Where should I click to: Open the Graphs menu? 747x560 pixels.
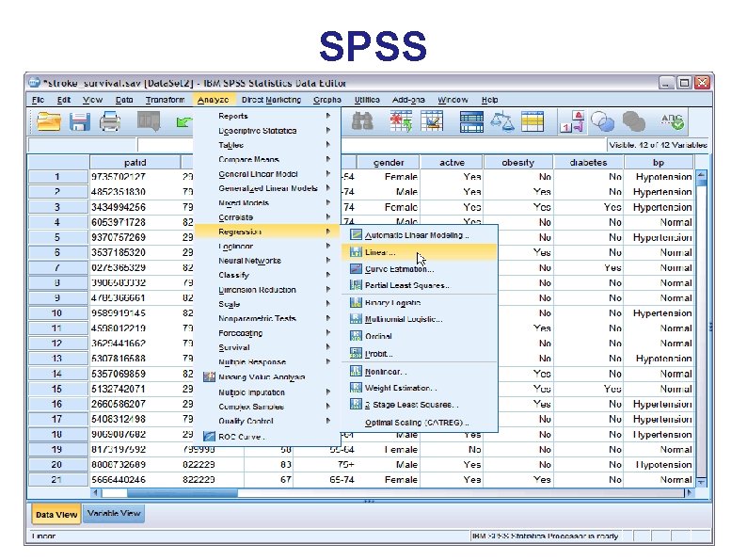327,100
